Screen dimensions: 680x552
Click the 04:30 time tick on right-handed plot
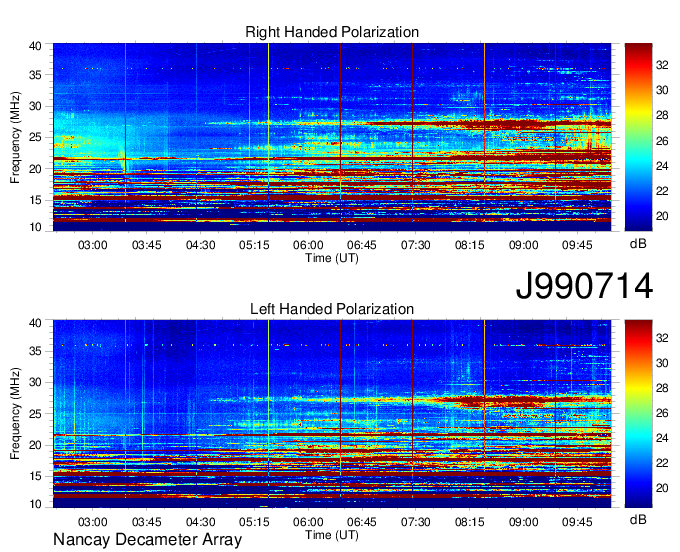pyautogui.click(x=200, y=245)
